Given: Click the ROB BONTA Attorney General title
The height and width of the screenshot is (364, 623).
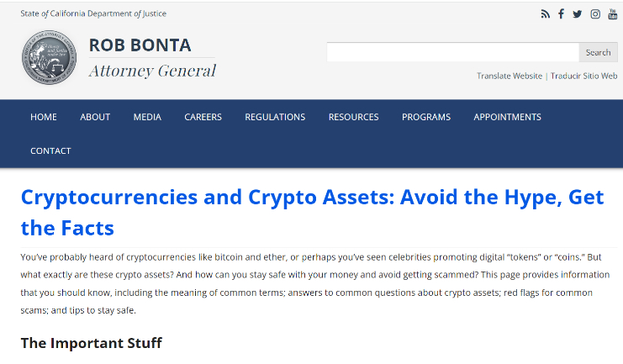Looking at the screenshot, I should (x=152, y=57).
